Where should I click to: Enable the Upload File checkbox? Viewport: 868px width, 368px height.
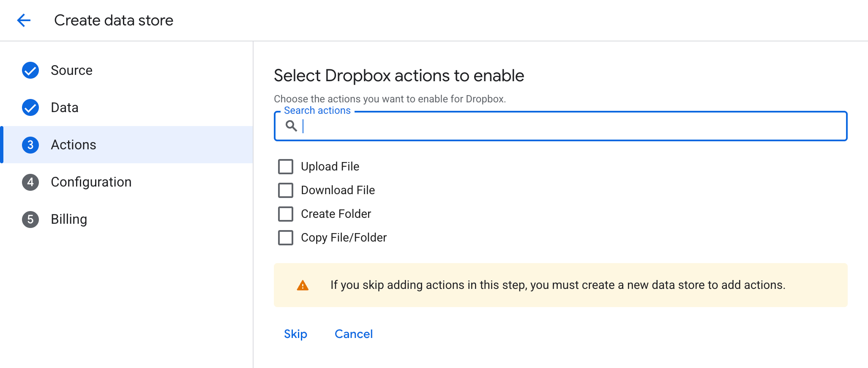coord(286,167)
